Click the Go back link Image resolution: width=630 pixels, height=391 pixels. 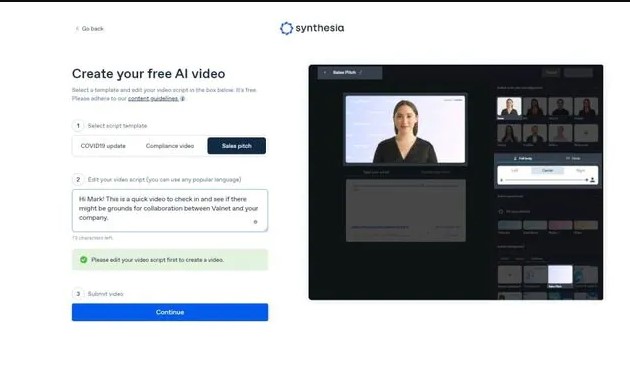click(x=89, y=29)
